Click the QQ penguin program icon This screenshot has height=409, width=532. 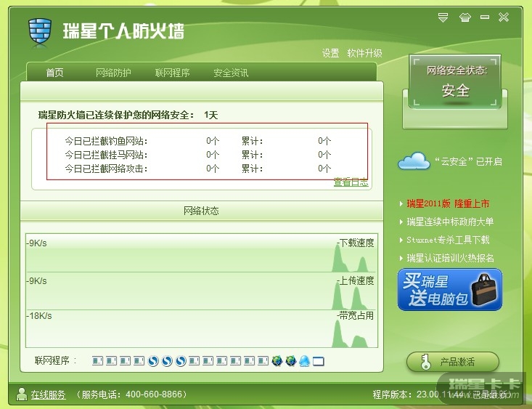click(x=304, y=361)
